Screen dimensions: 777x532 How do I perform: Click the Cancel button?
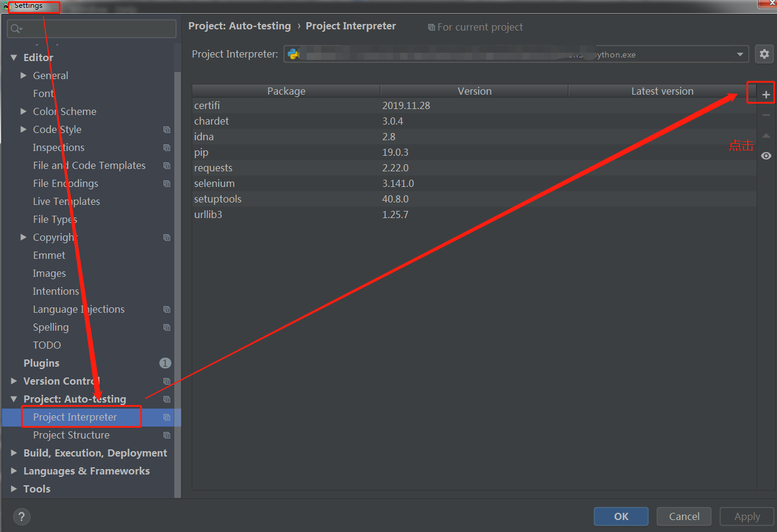click(x=684, y=516)
